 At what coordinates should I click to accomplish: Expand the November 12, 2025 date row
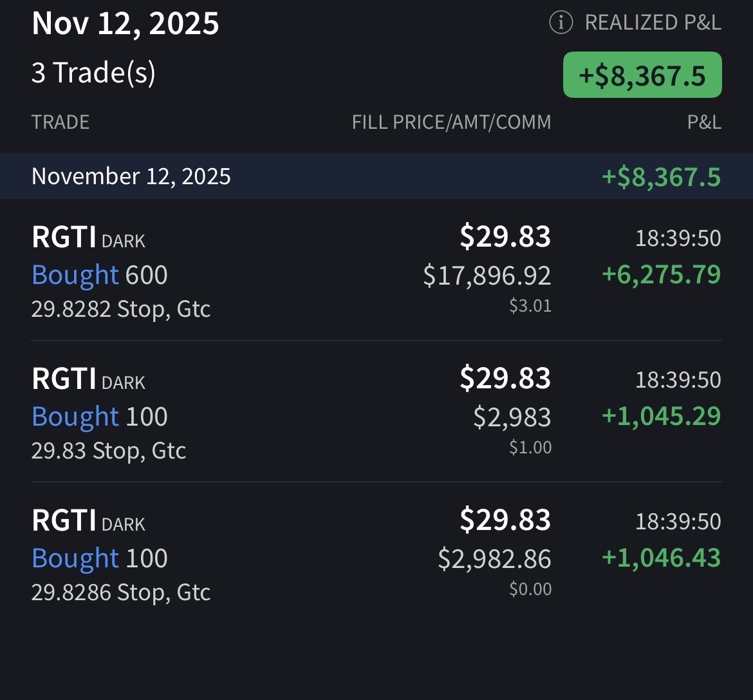click(x=131, y=176)
